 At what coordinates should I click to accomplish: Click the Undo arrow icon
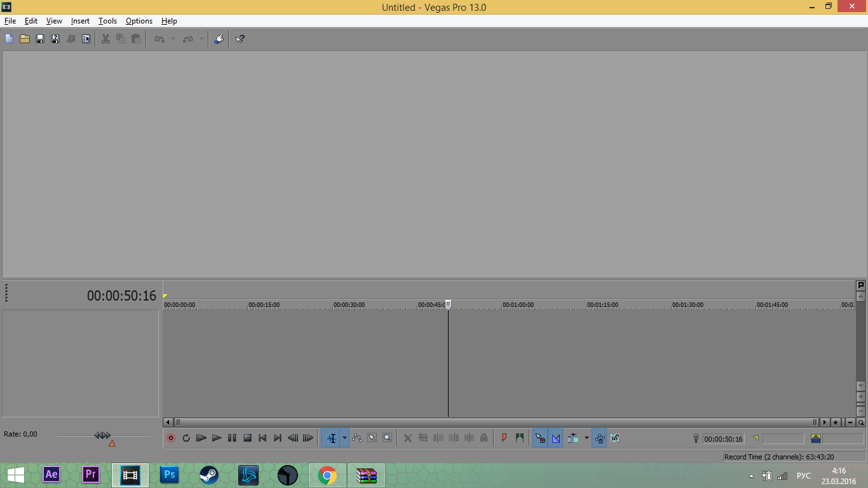[159, 39]
